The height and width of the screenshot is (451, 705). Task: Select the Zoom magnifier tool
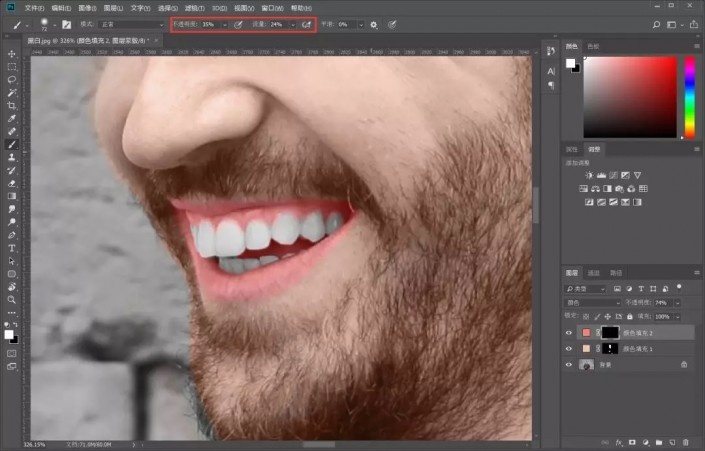point(12,299)
